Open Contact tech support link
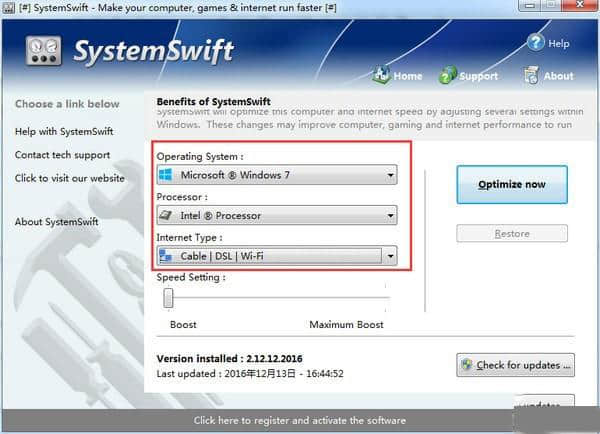Image resolution: width=600 pixels, height=434 pixels. (x=62, y=155)
